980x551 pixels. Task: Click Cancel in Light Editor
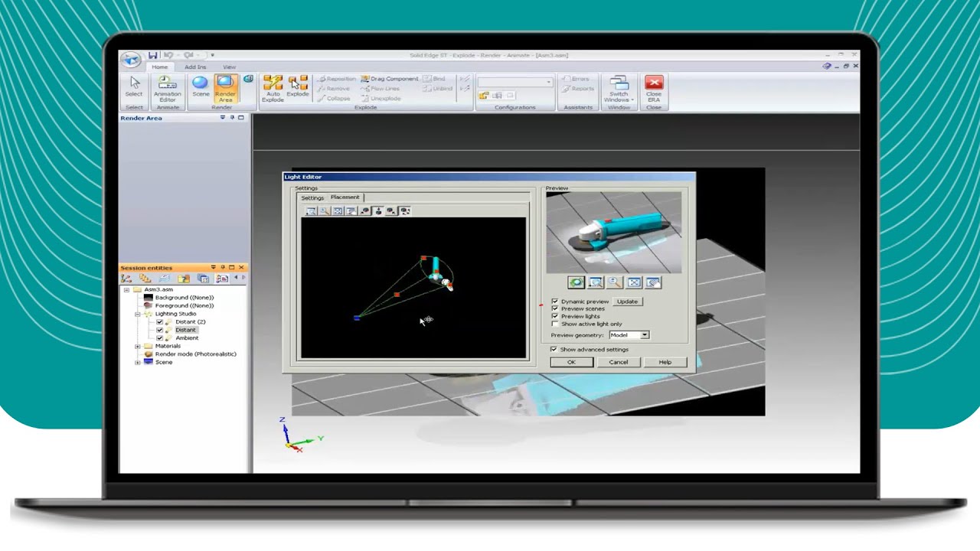click(619, 362)
